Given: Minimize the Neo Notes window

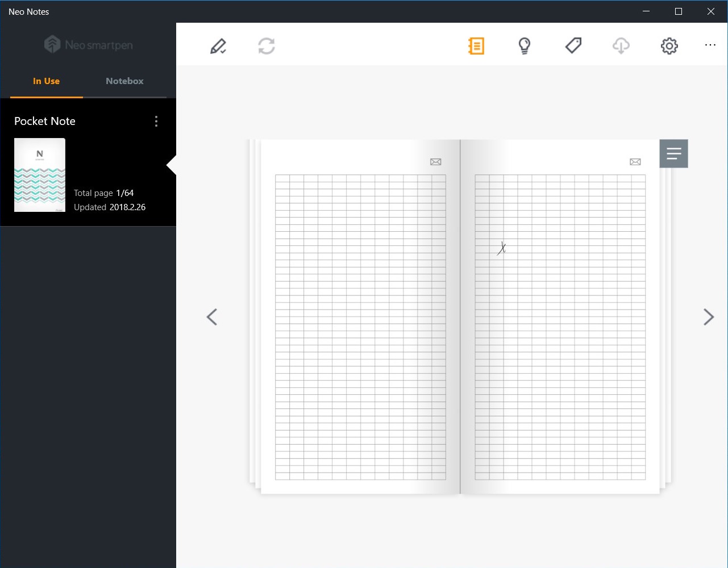Looking at the screenshot, I should [x=646, y=11].
